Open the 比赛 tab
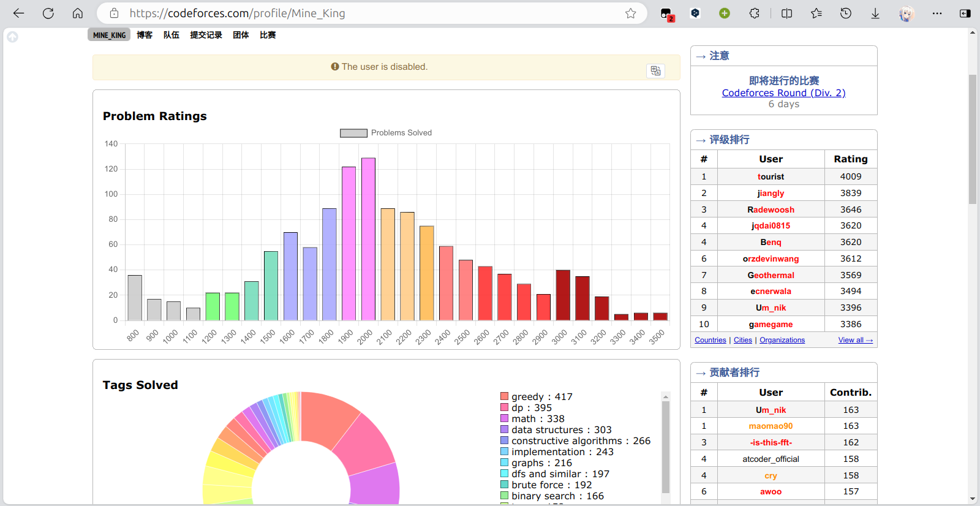The image size is (980, 506). click(268, 35)
